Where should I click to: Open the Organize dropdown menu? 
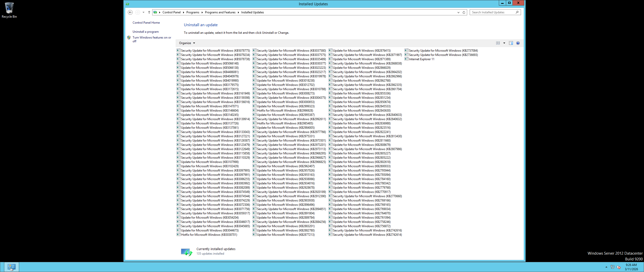[187, 43]
